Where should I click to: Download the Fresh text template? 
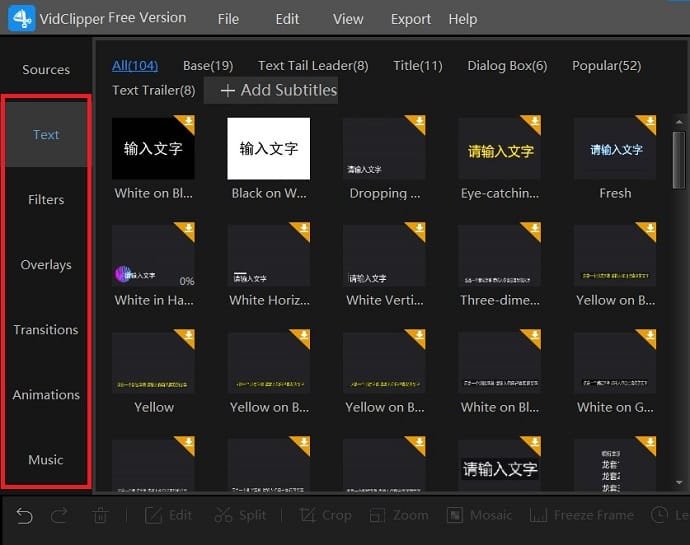click(x=650, y=121)
